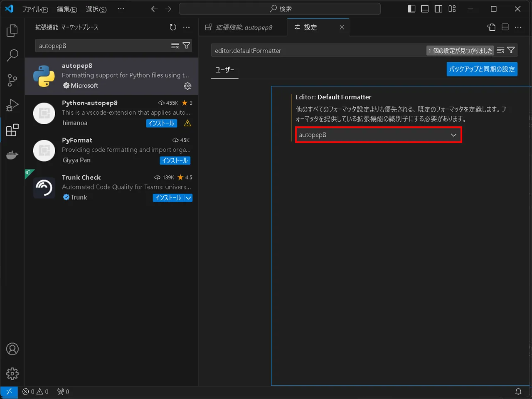Image resolution: width=532 pixels, height=399 pixels.
Task: Open manage gear for autopep8 extension
Action: pyautogui.click(x=187, y=86)
